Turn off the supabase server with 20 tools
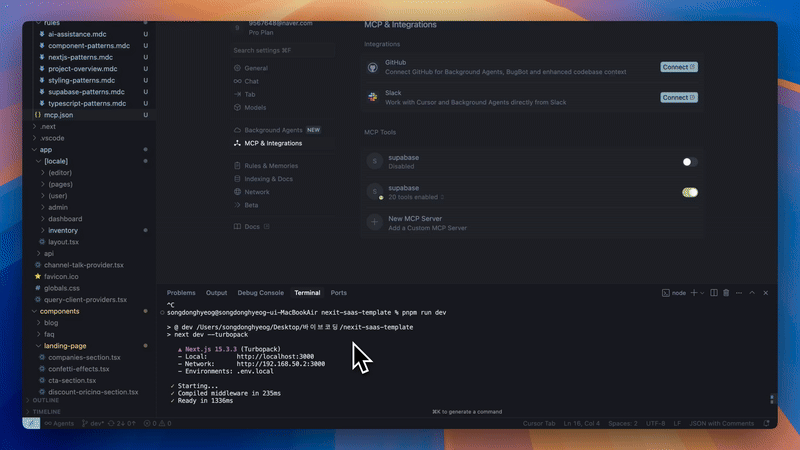The image size is (800, 450). click(689, 192)
